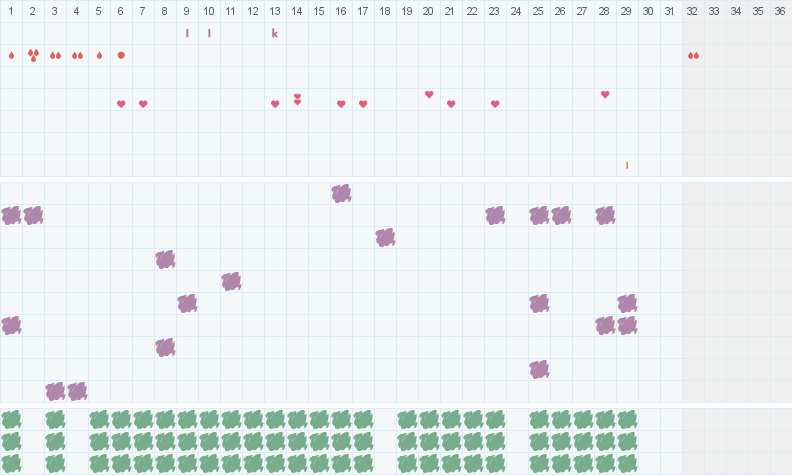Click the heart icon on day 17

click(363, 104)
